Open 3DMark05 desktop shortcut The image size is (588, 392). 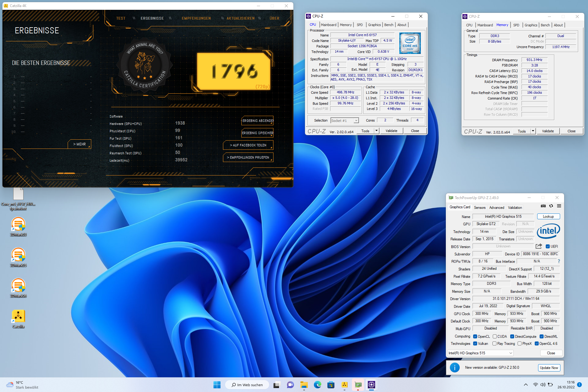click(18, 257)
